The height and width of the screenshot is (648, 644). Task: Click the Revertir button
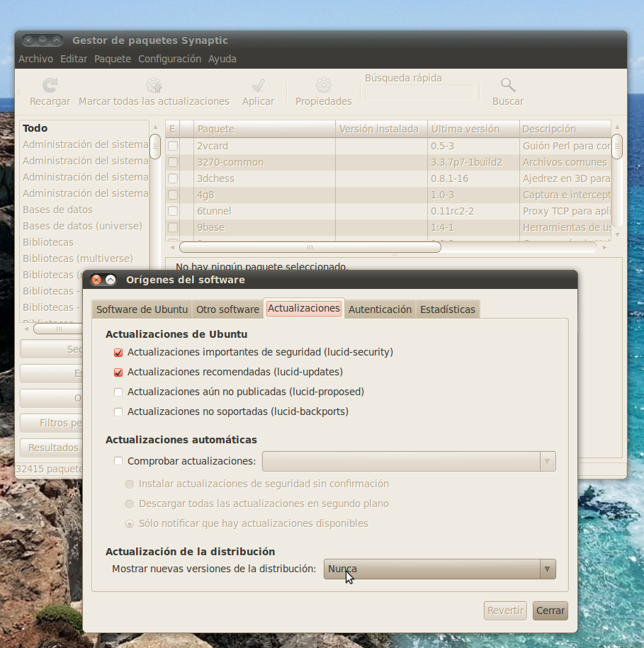pos(505,610)
